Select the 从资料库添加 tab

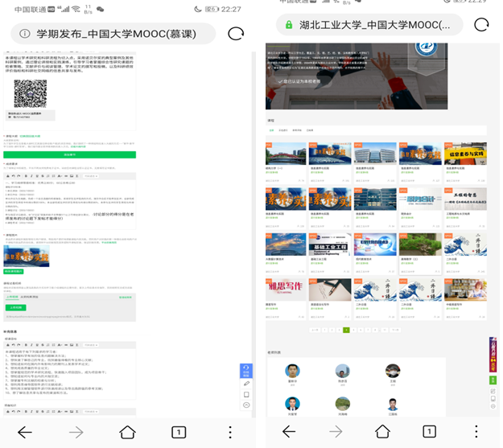point(29,297)
